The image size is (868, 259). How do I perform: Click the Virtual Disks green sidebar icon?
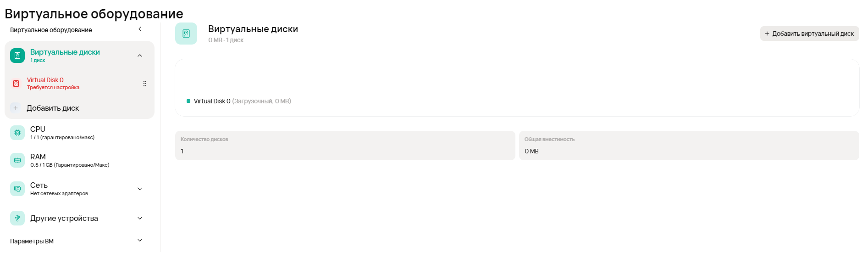pyautogui.click(x=17, y=56)
